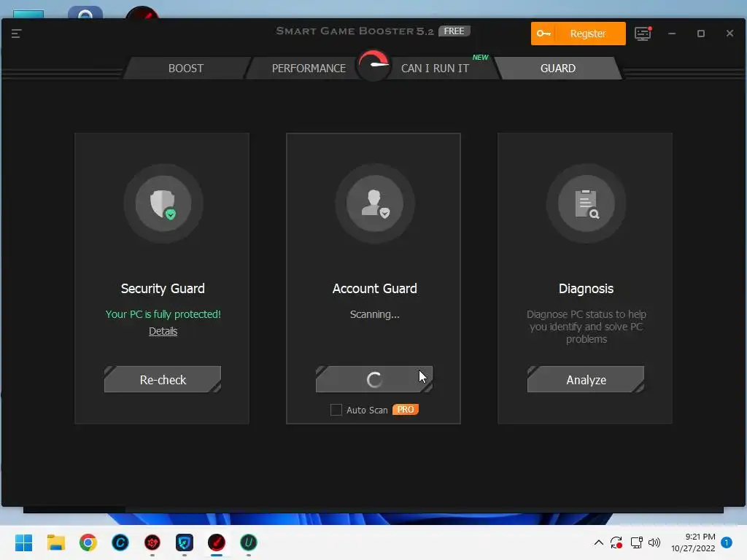The width and height of the screenshot is (747, 560).
Task: Open the notification center badge
Action: (727, 542)
